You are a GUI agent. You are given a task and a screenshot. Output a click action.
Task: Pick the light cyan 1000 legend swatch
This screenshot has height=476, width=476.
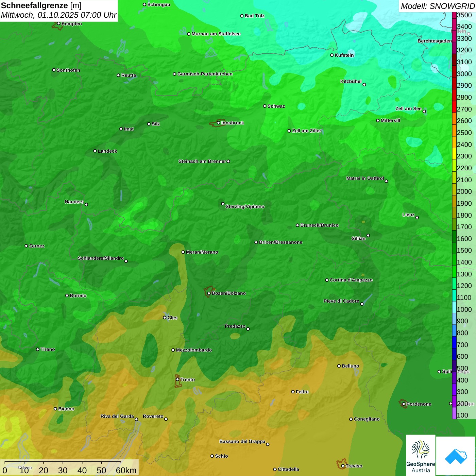454,307
